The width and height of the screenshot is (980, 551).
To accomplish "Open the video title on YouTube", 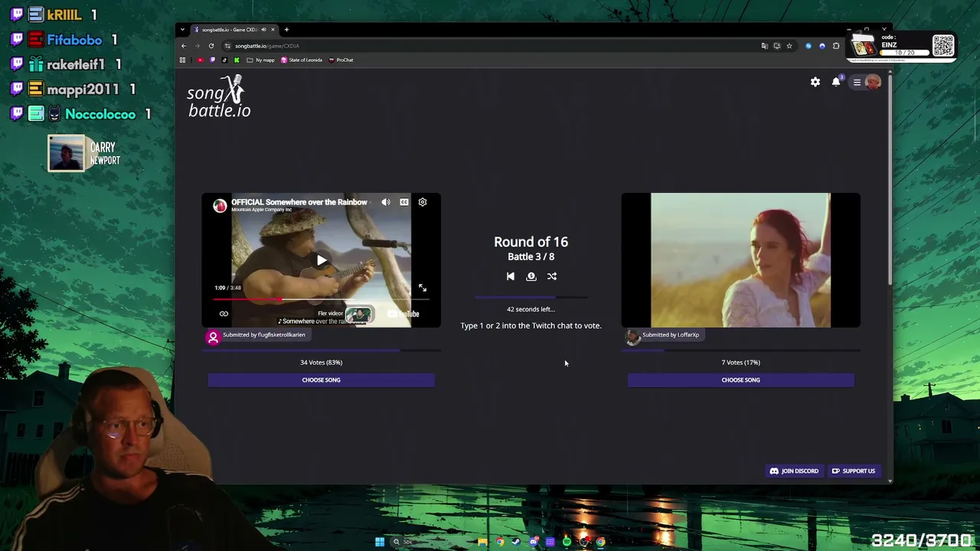I will pos(299,202).
